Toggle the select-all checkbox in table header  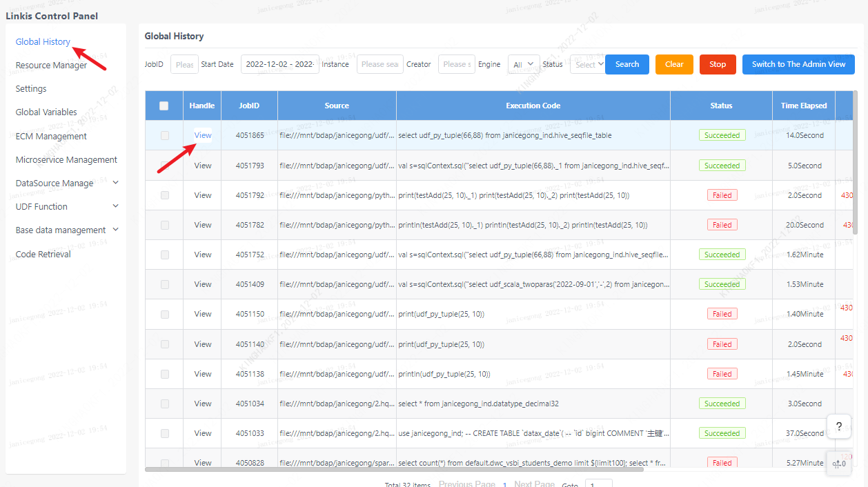pos(164,106)
